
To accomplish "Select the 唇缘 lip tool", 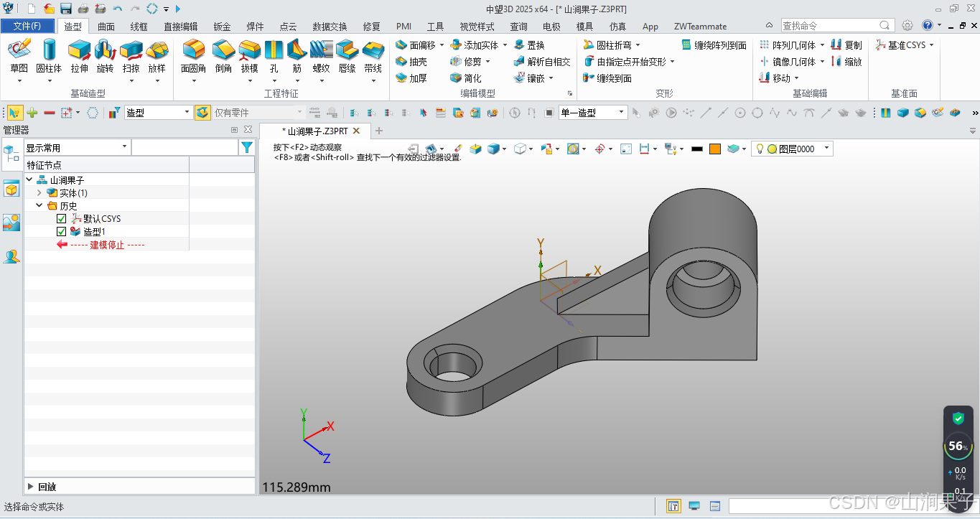I will [347, 56].
